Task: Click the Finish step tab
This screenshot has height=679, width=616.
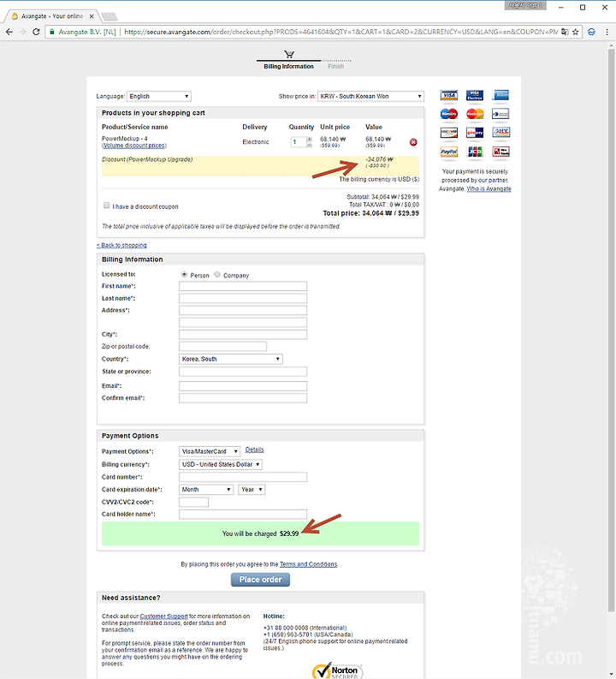Action: pyautogui.click(x=335, y=67)
